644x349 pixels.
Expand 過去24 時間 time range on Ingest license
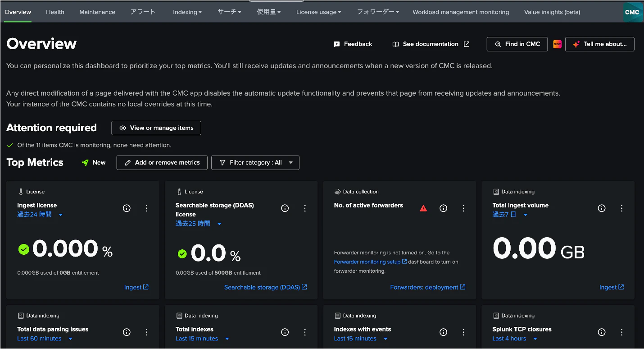click(x=40, y=215)
